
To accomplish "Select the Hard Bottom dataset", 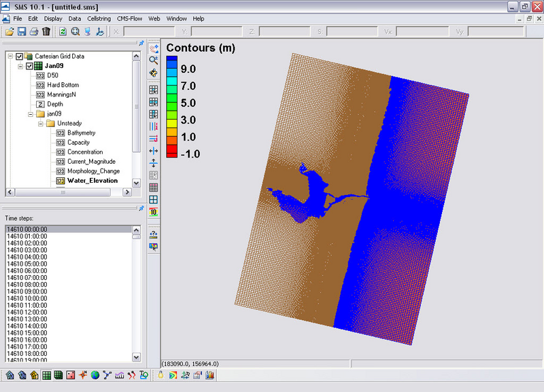I will click(x=63, y=85).
